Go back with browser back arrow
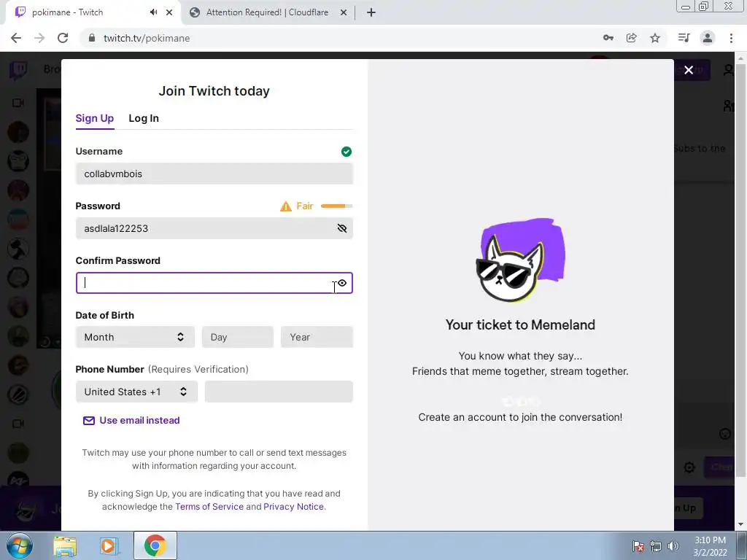This screenshot has width=747, height=560. (x=16, y=38)
